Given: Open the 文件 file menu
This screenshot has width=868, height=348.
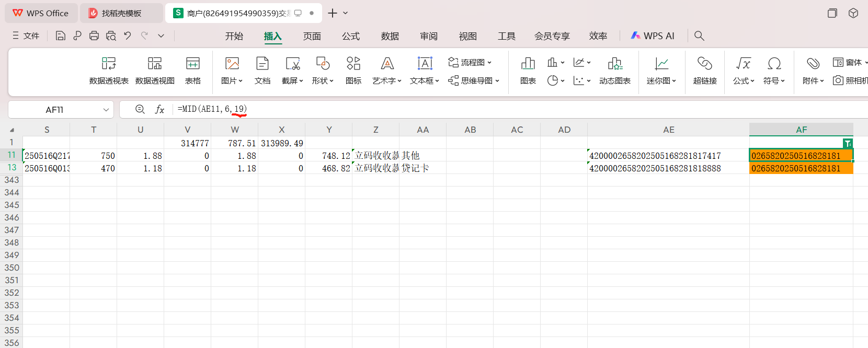Looking at the screenshot, I should coord(26,36).
